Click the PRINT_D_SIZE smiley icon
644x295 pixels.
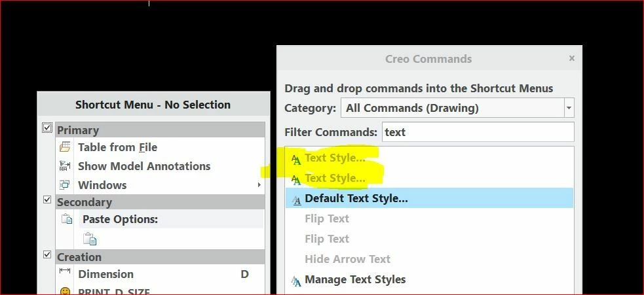point(65,291)
